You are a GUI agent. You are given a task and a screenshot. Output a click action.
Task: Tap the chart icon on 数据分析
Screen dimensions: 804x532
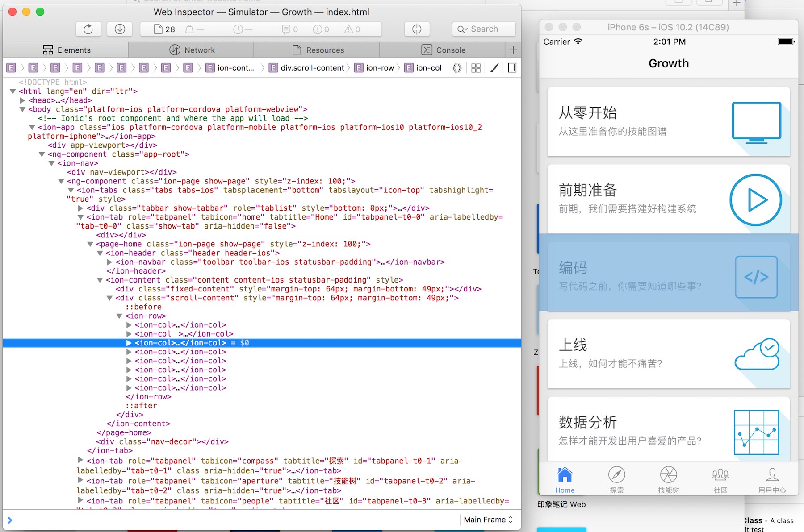point(756,432)
